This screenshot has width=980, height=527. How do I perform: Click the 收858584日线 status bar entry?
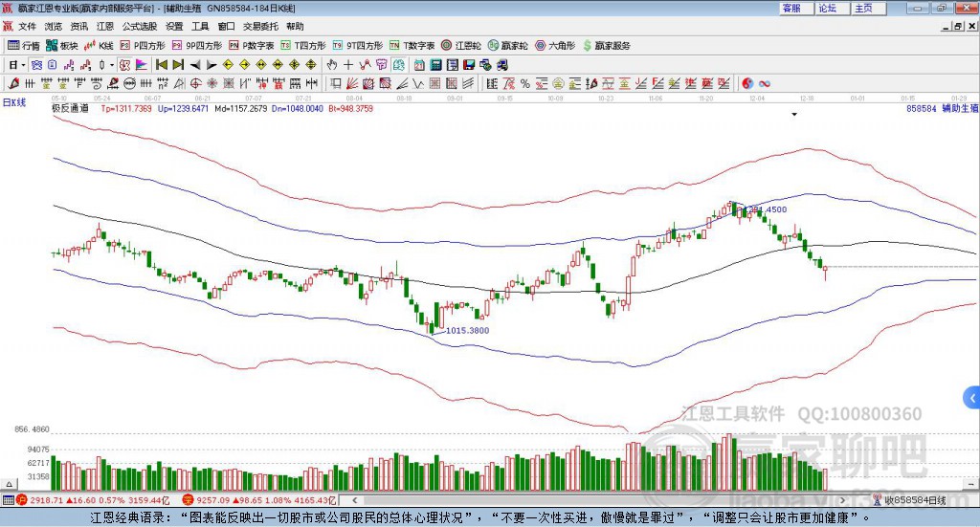910,500
